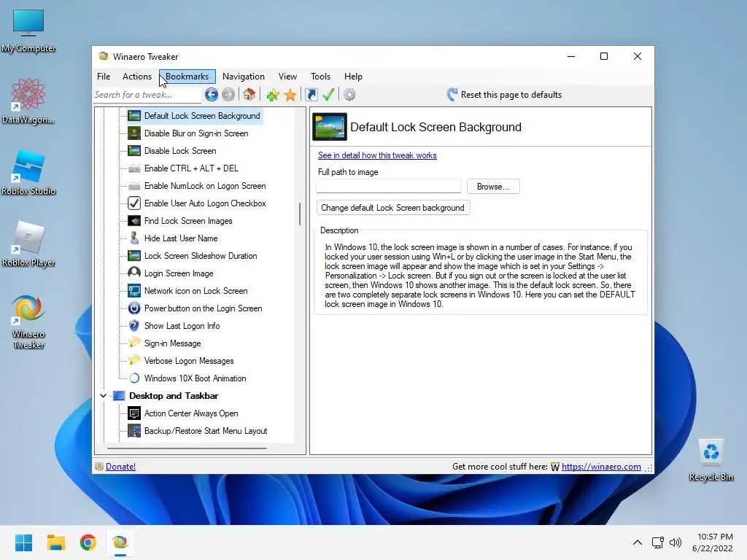747x560 pixels.
Task: Open the Actions menu
Action: tap(136, 77)
